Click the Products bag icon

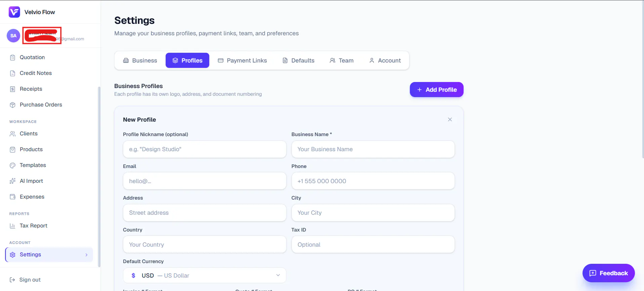12,150
